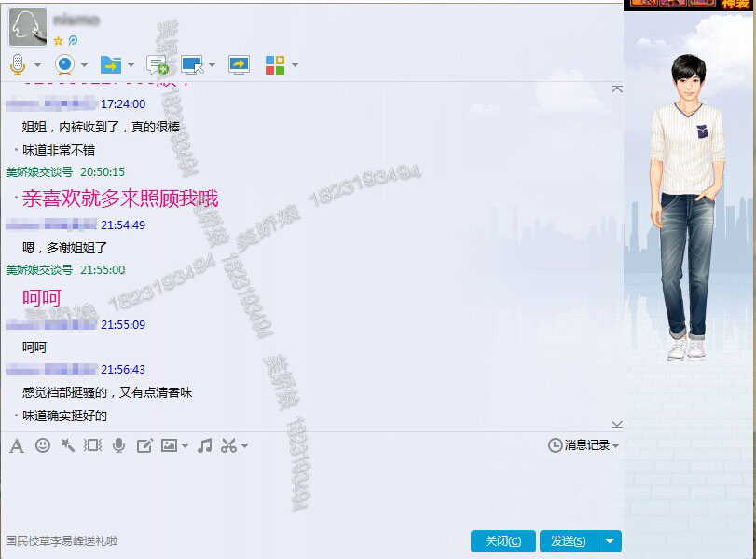Image resolution: width=756 pixels, height=559 pixels.
Task: Click the font settings A icon
Action: tap(16, 446)
